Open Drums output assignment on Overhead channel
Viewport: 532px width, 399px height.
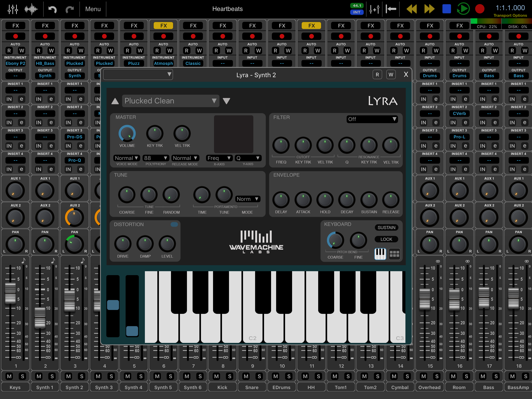coord(430,76)
